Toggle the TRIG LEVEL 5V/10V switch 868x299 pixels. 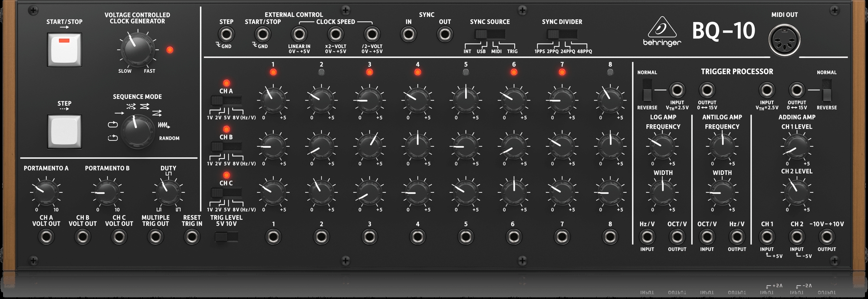pos(226,237)
